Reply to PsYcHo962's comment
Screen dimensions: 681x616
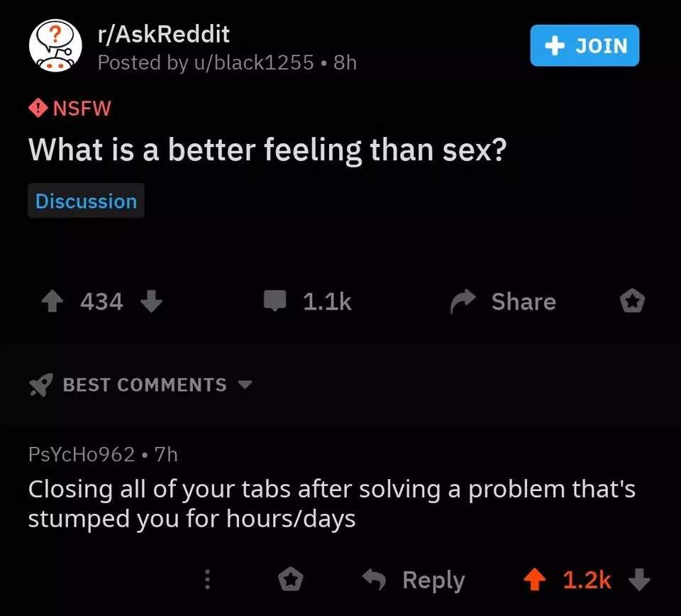pyautogui.click(x=414, y=581)
